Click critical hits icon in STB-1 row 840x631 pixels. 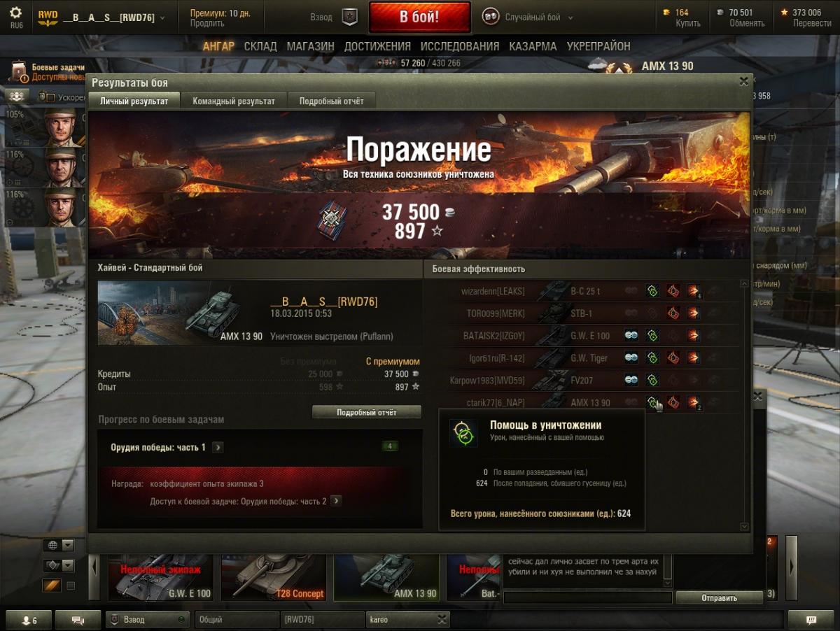[673, 313]
